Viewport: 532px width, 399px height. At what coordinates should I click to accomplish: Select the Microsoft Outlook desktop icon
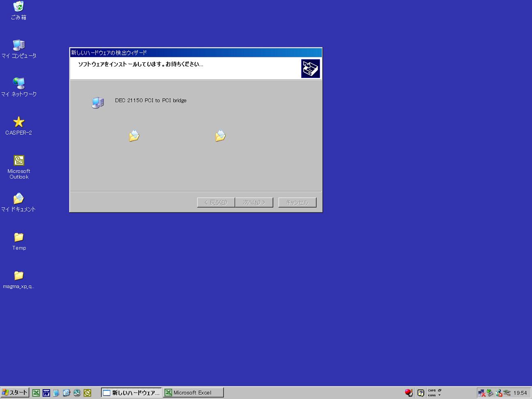(18, 167)
